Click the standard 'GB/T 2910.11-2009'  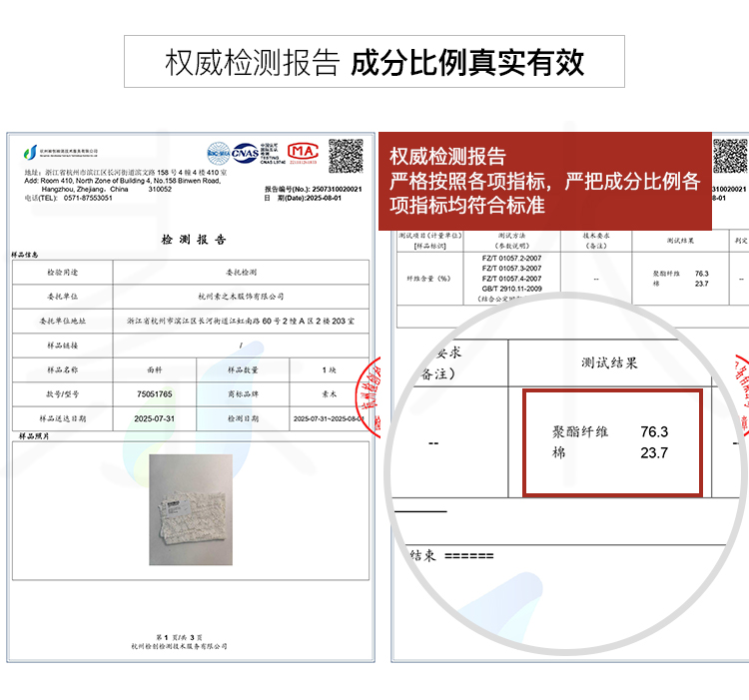click(x=511, y=289)
